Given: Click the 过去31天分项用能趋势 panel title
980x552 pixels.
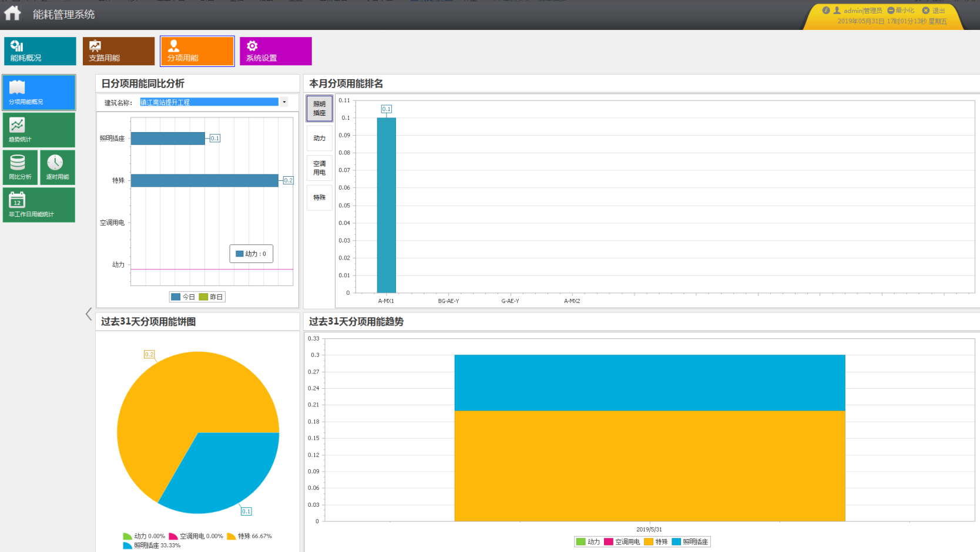Looking at the screenshot, I should tap(356, 322).
